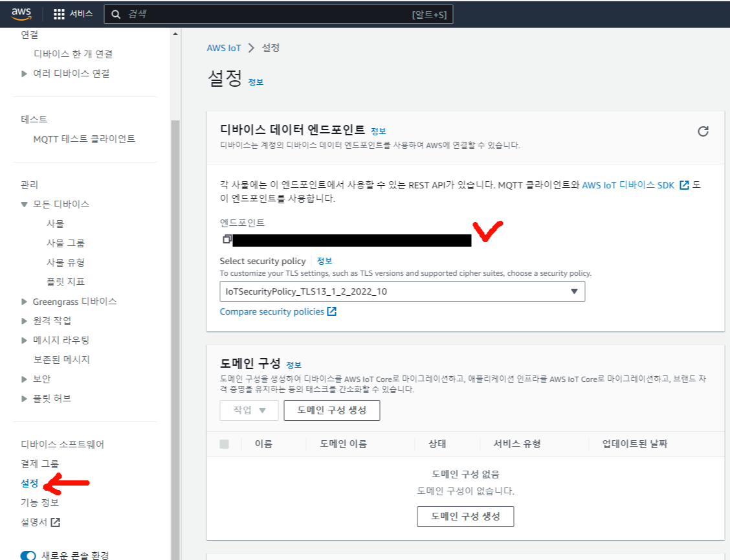730x560 pixels.
Task: Sort by 서비스 유형 column header
Action: tap(517, 444)
